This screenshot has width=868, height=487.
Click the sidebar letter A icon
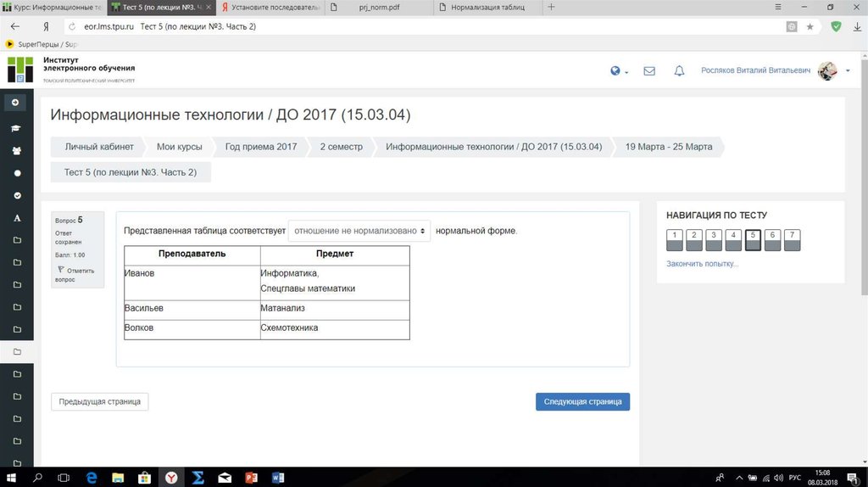pyautogui.click(x=17, y=218)
